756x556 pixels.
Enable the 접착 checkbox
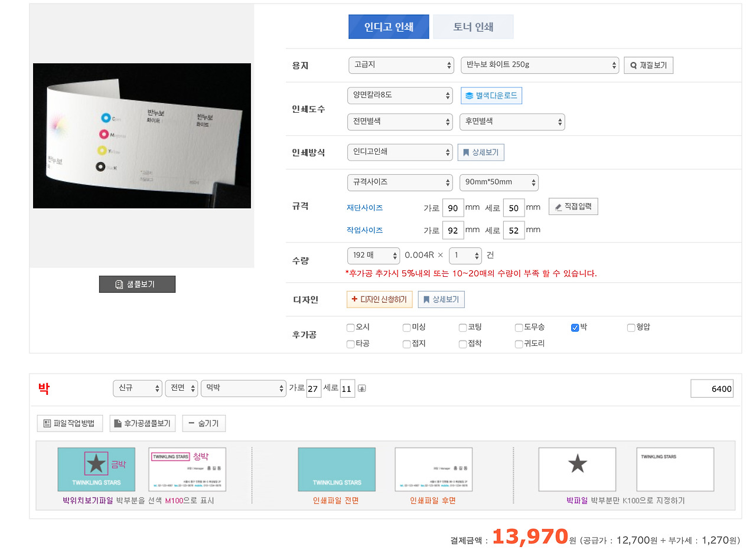[463, 345]
